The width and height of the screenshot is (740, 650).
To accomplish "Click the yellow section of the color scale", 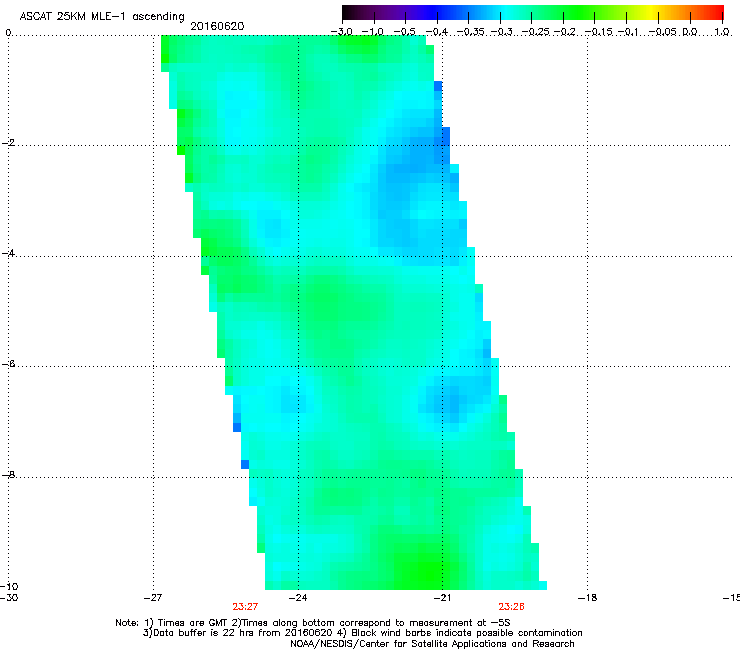I will click(651, 13).
